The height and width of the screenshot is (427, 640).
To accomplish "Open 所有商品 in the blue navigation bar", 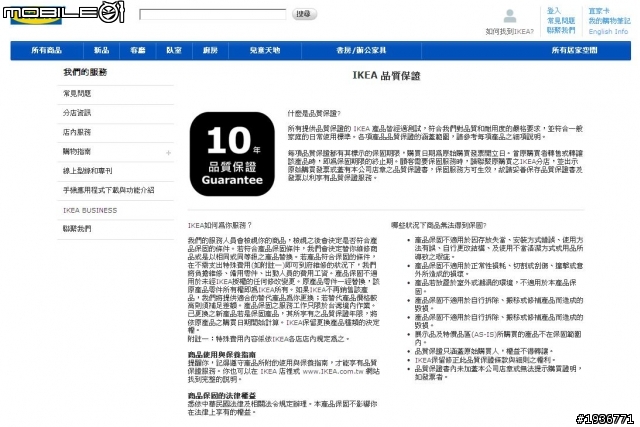I will click(47, 50).
